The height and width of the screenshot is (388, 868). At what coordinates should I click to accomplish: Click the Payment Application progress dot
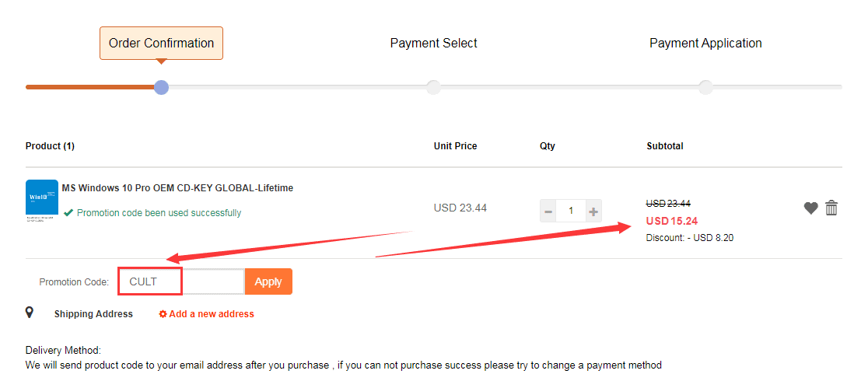coord(705,87)
